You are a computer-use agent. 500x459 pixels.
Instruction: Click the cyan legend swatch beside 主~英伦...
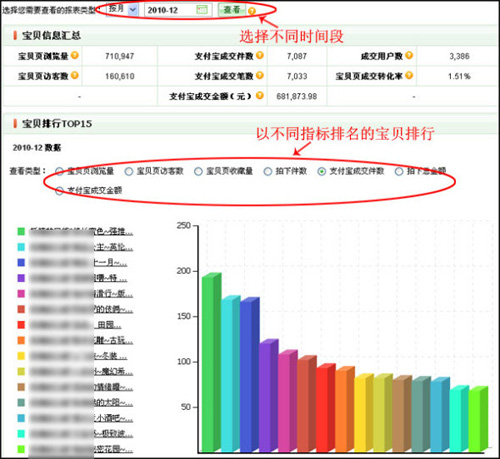21,247
